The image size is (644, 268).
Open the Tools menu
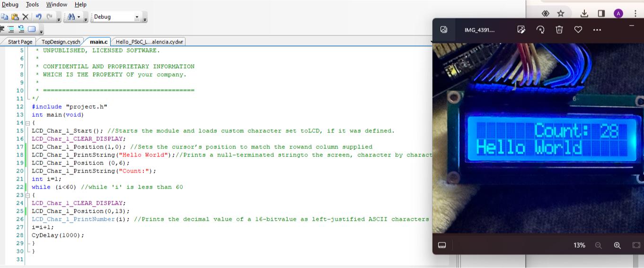32,4
